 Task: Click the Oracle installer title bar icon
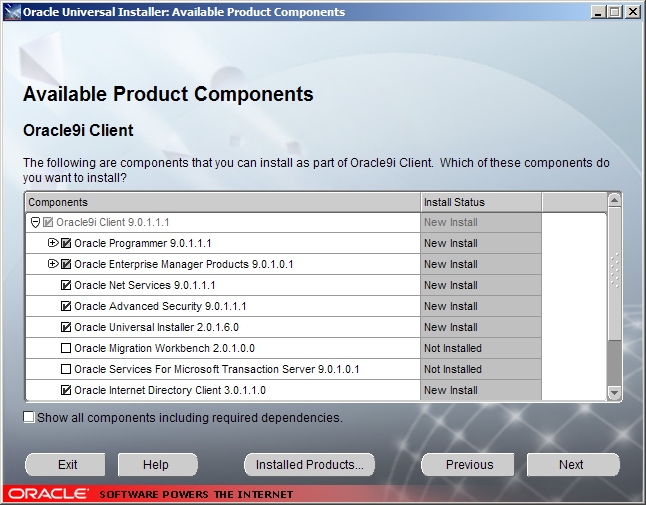12,12
